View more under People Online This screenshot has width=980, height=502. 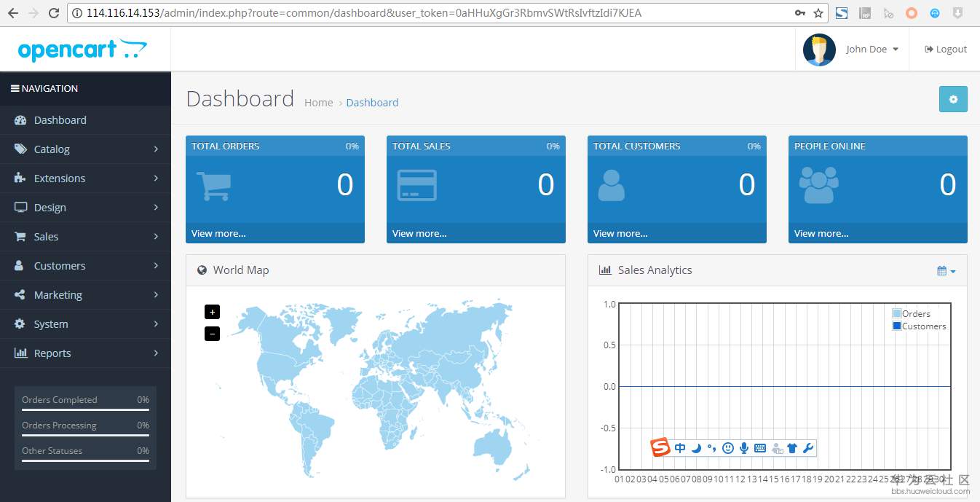click(x=821, y=233)
